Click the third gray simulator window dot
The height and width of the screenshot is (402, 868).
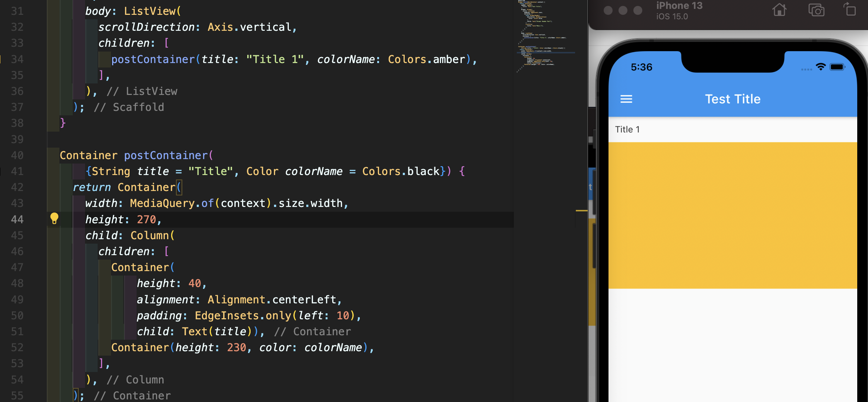click(638, 10)
